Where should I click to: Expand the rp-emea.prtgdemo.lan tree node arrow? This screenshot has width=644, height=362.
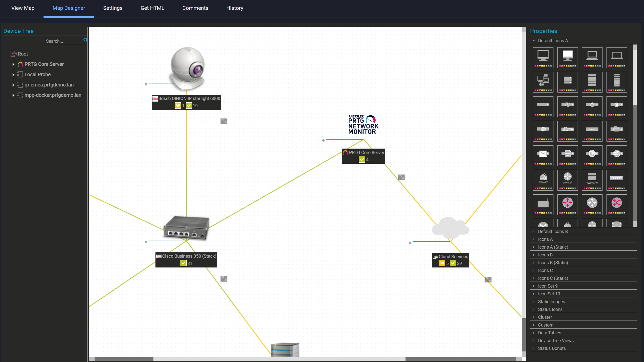13,85
